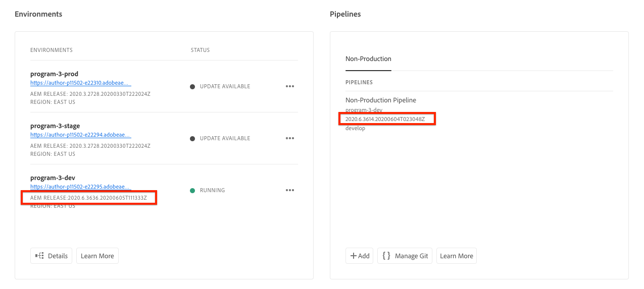This screenshot has height=289, width=644.
Task: Open the program-3-dev author URL link
Action: click(80, 187)
